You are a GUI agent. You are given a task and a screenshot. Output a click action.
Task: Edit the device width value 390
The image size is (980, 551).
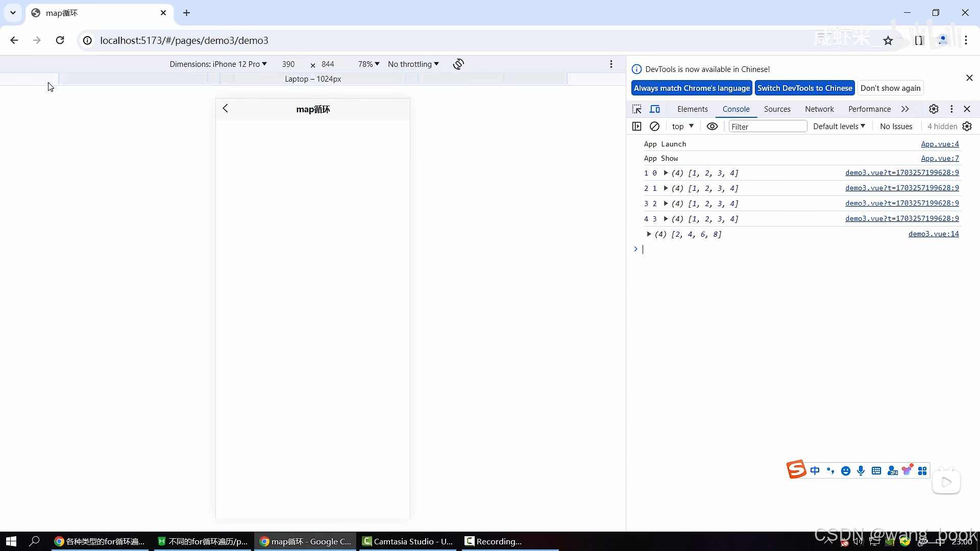click(288, 64)
